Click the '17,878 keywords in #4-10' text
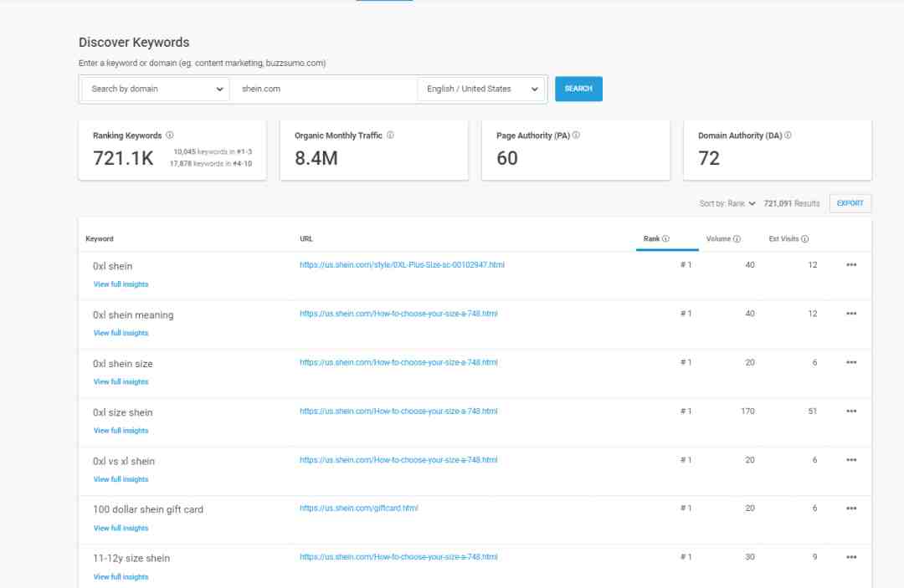This screenshot has width=904, height=588. click(x=211, y=164)
